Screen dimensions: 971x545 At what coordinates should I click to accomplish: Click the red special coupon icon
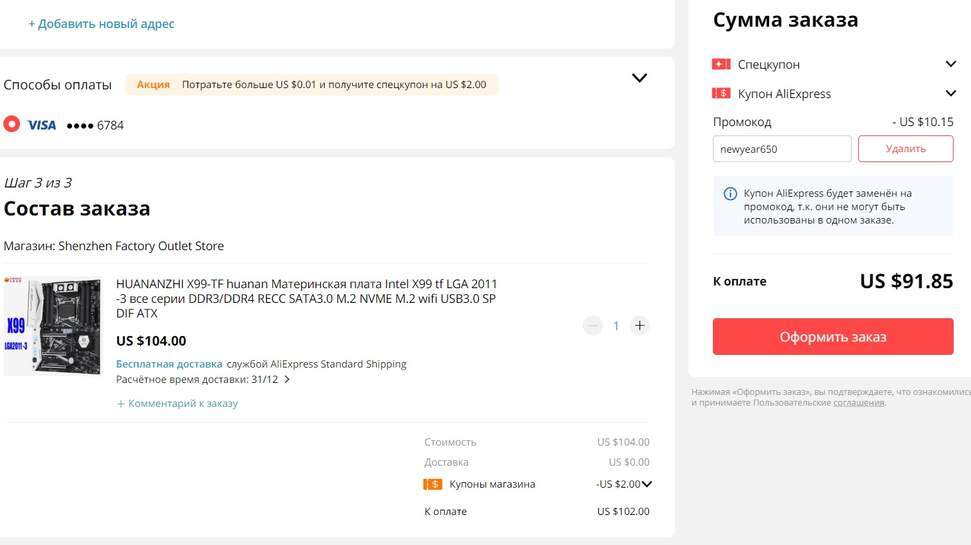point(721,64)
